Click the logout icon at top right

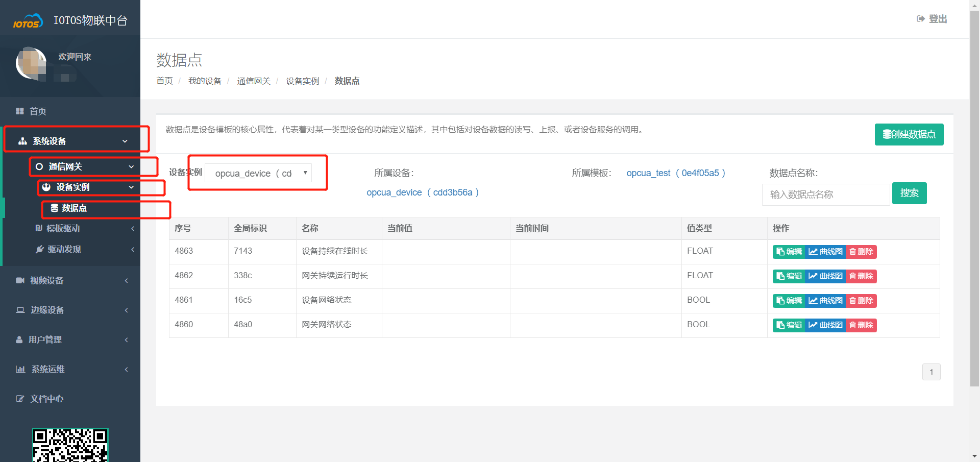click(x=921, y=19)
